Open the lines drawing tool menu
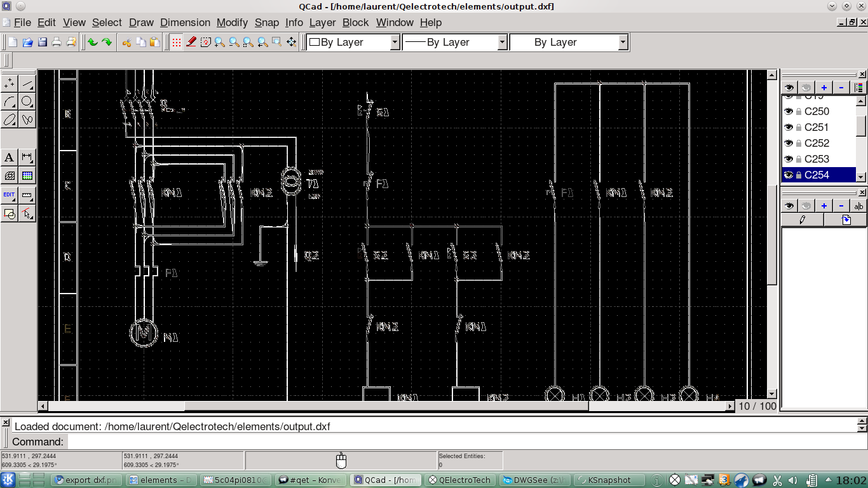Image resolution: width=868 pixels, height=488 pixels. click(27, 83)
